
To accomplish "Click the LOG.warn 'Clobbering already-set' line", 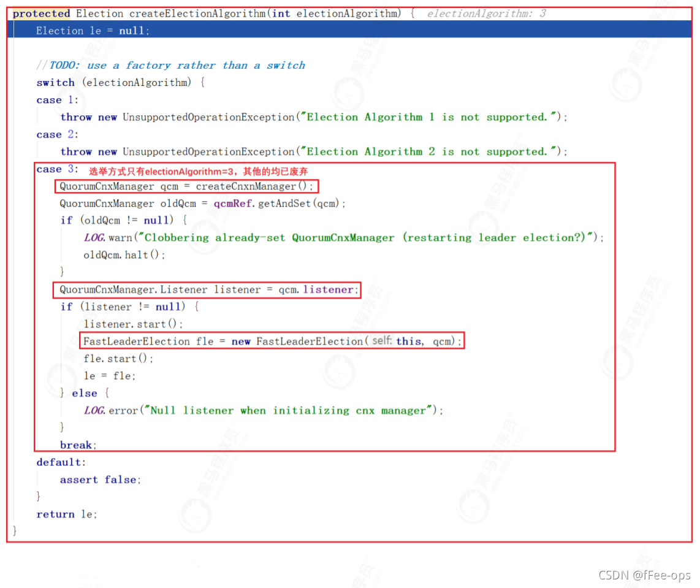I will [343, 237].
